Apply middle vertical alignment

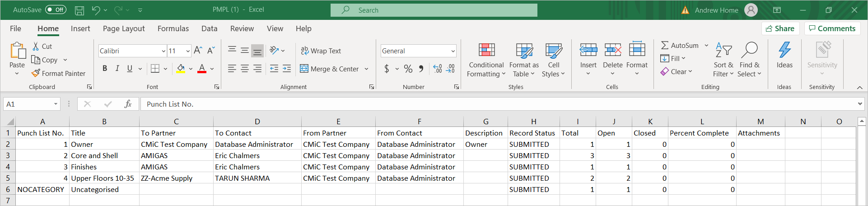point(245,50)
